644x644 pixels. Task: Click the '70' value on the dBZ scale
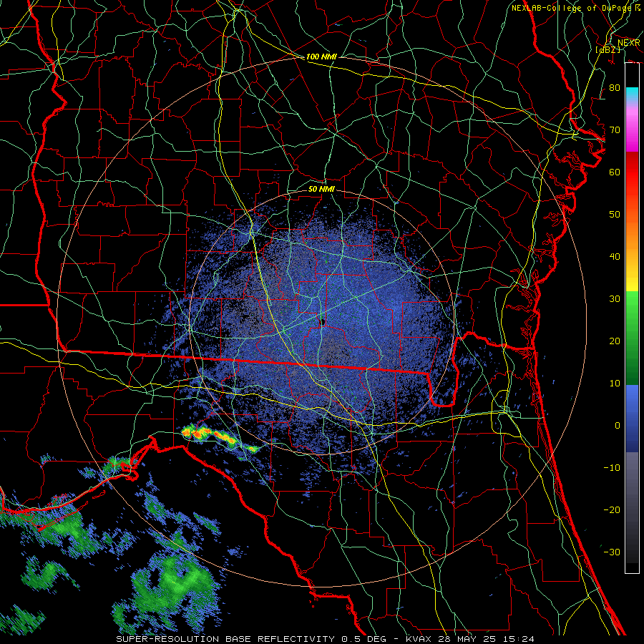point(615,130)
